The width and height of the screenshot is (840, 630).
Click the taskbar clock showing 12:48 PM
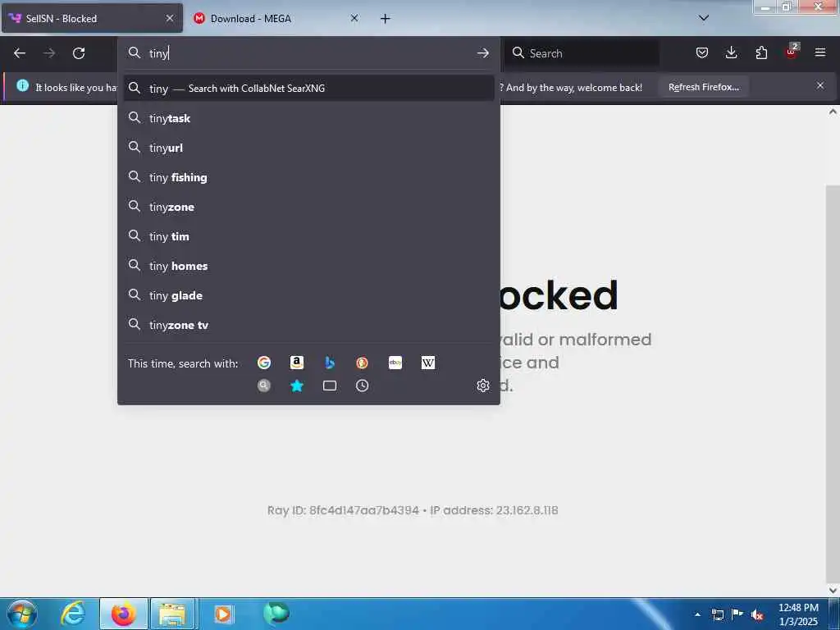click(x=798, y=614)
